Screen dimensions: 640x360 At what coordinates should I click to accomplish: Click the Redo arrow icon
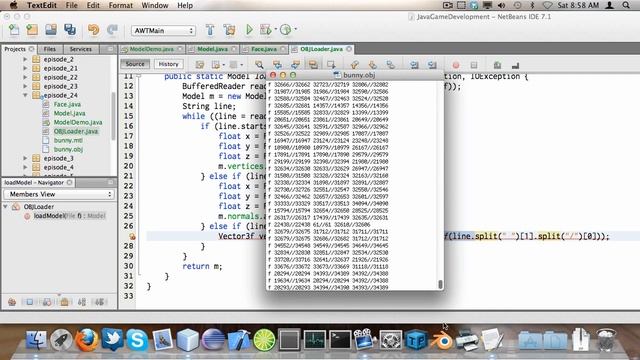(112, 30)
